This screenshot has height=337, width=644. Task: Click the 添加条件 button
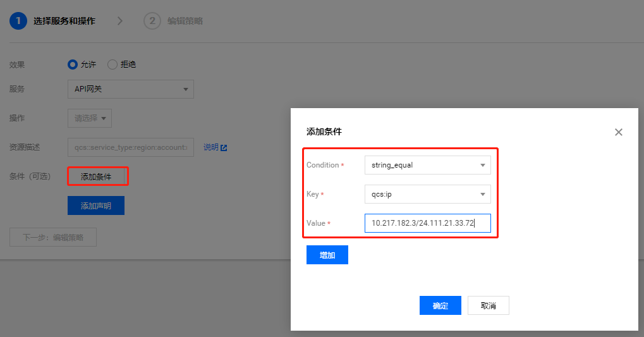(x=96, y=176)
